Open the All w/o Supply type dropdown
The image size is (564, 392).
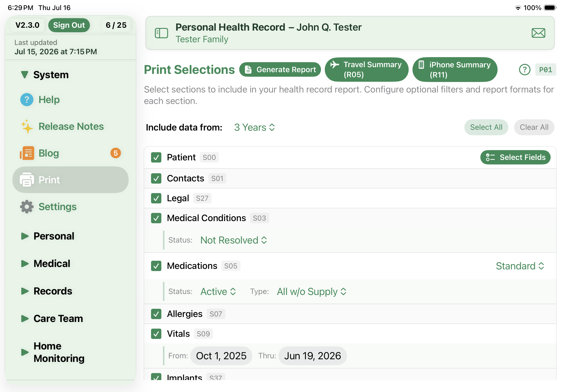(x=311, y=292)
